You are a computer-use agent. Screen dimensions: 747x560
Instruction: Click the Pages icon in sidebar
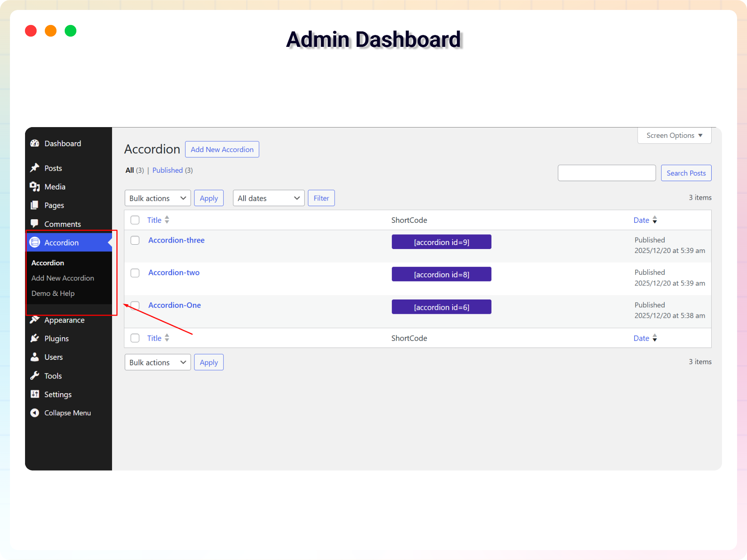35,205
